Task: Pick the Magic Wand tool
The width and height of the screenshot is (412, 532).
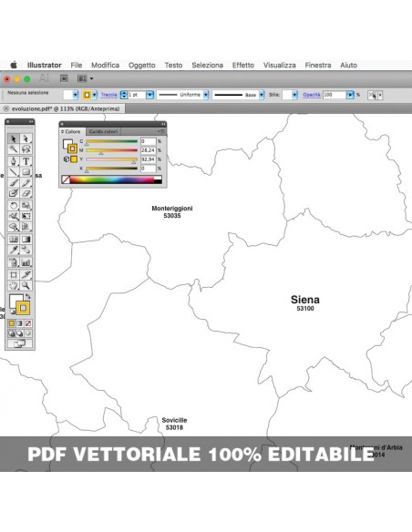Action: pos(14,149)
